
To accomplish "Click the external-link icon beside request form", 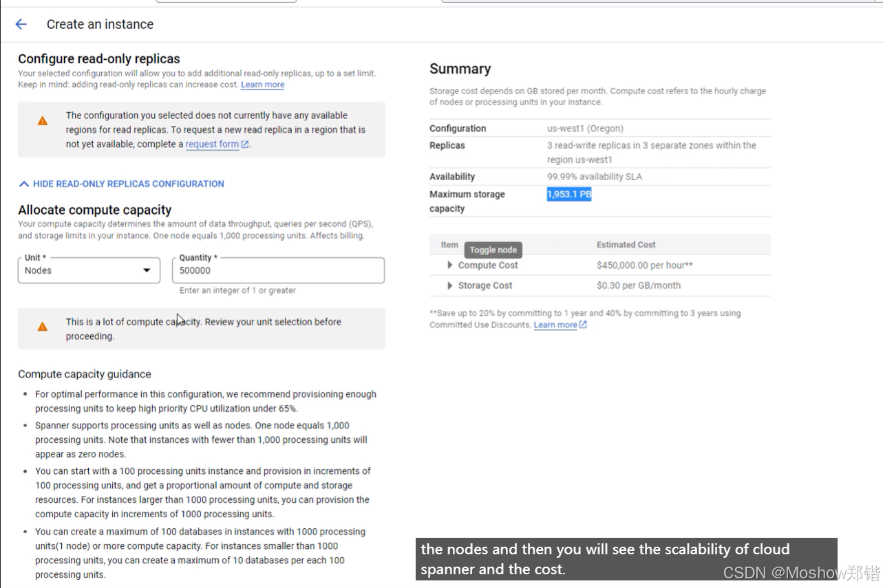I will click(244, 144).
